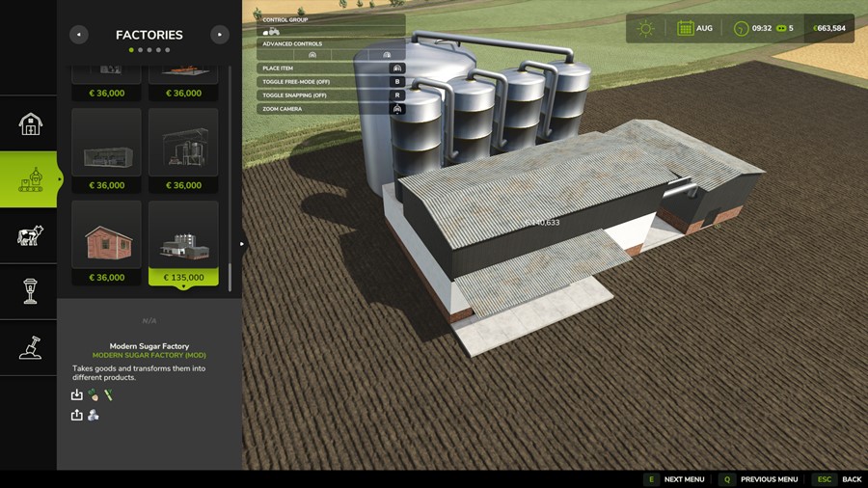Click Back in the bottom bar

pyautogui.click(x=852, y=479)
